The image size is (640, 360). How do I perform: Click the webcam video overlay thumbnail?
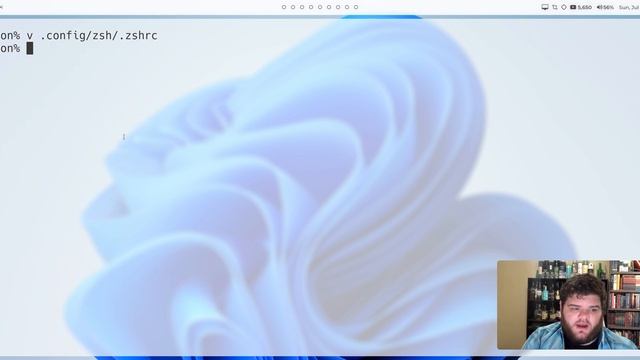pyautogui.click(x=569, y=304)
